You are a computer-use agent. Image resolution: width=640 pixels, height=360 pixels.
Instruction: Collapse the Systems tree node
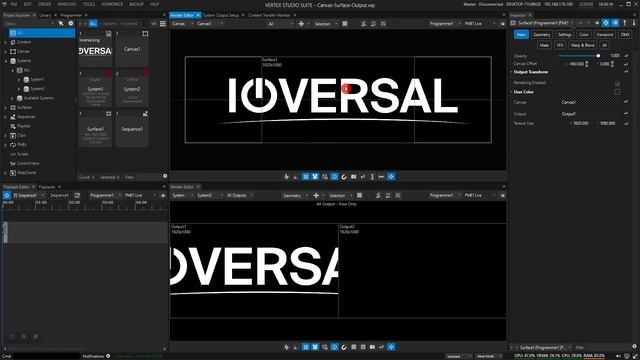6,61
